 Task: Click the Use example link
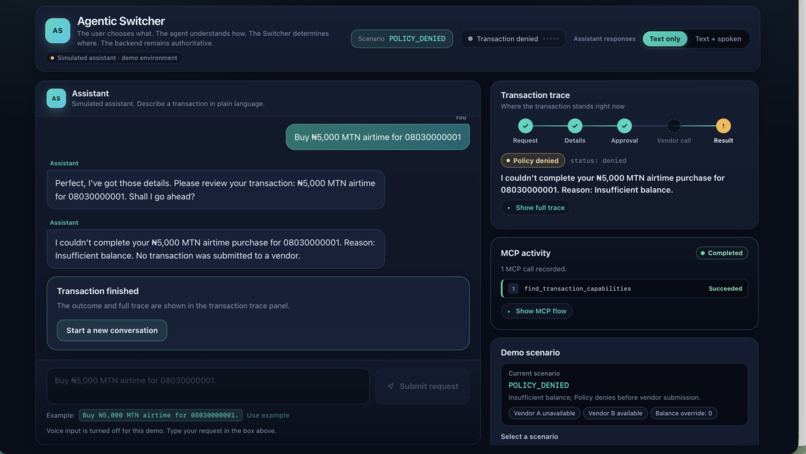(268, 415)
